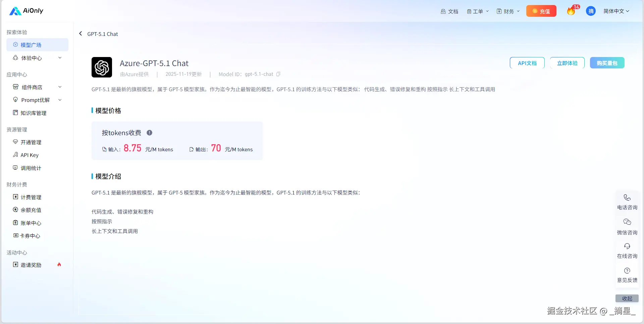
Task: Click the 余额充值 icon
Action: 15,210
